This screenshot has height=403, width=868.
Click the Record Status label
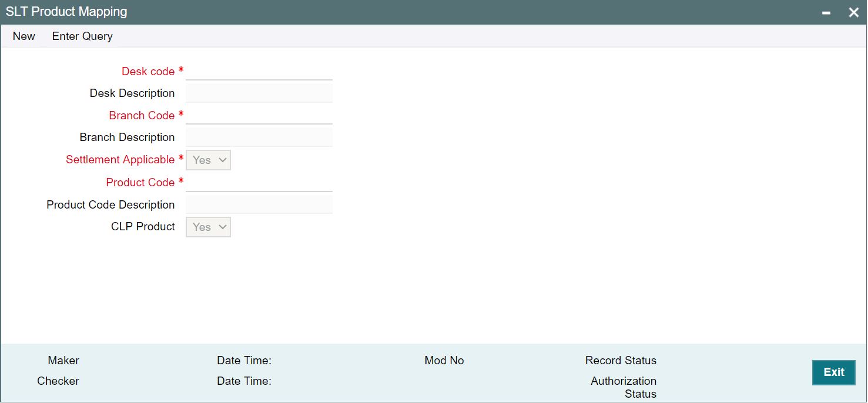tap(621, 361)
